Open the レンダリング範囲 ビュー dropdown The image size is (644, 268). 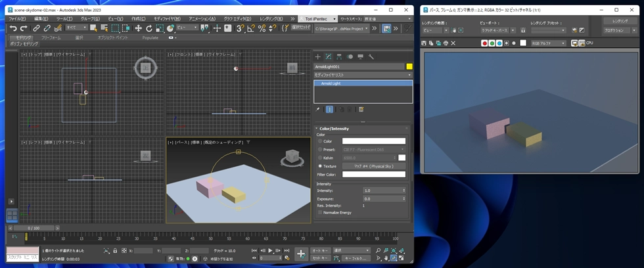point(435,30)
